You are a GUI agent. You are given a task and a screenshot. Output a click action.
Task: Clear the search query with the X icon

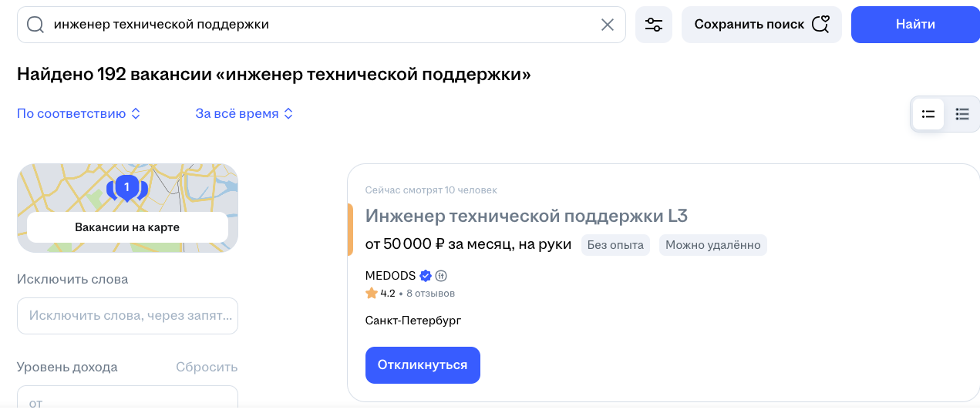[608, 25]
